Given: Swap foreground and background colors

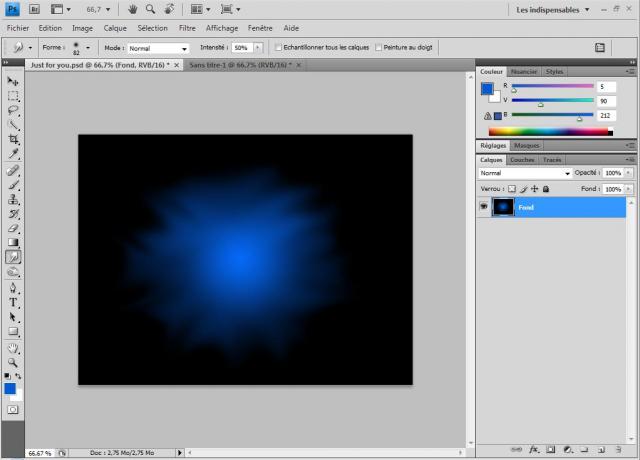Looking at the screenshot, I should coord(18,376).
